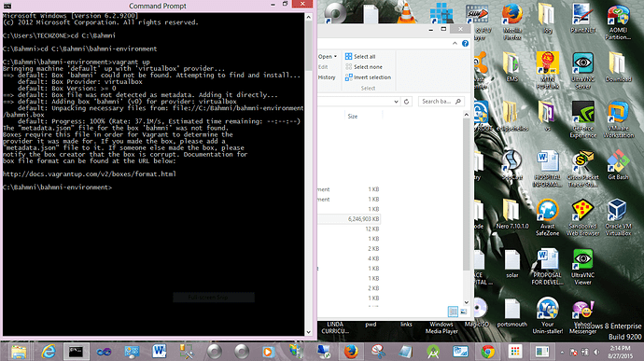644x361 pixels.
Task: Launch Cisco Packet Tracer desktop shortcut
Action: (x=582, y=169)
